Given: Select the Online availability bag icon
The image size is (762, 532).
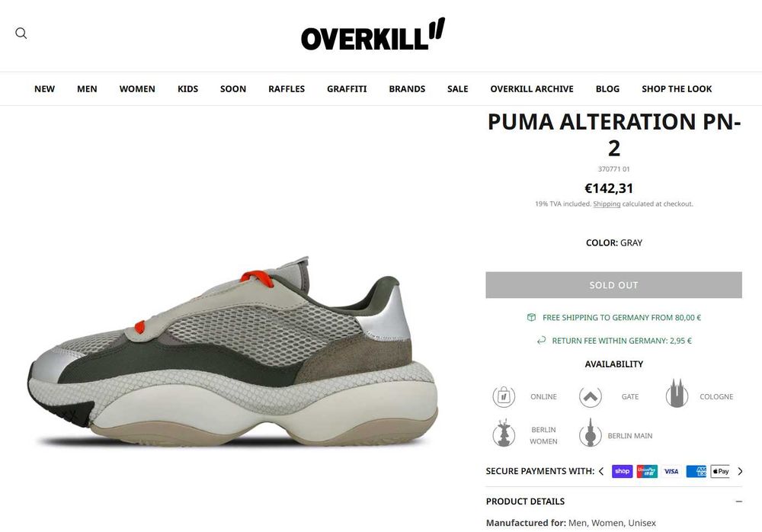Looking at the screenshot, I should tap(504, 397).
